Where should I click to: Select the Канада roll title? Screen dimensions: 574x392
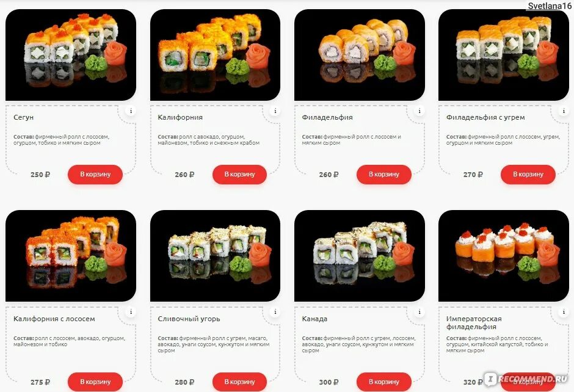pos(314,319)
